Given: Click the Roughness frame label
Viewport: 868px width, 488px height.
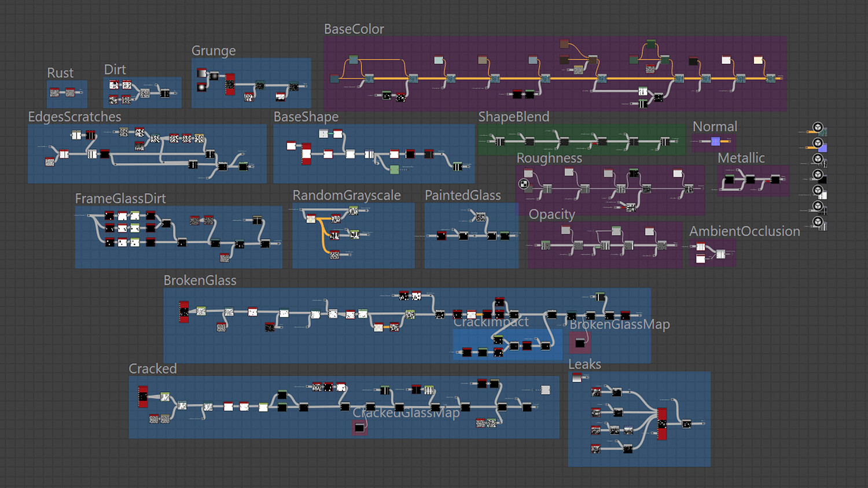Looking at the screenshot, I should [x=549, y=158].
